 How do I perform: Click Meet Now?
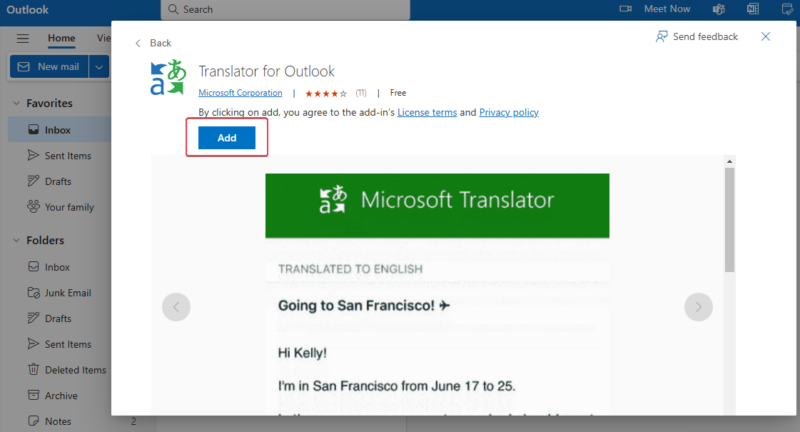click(x=667, y=9)
